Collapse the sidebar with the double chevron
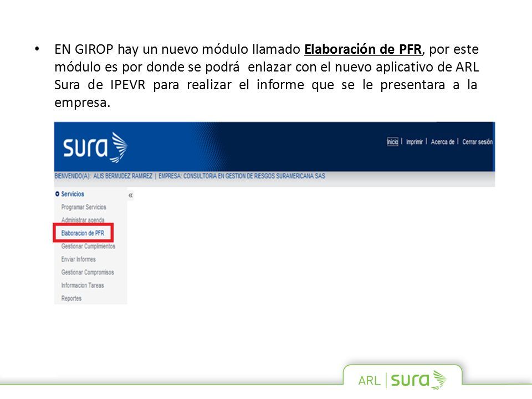 (131, 195)
